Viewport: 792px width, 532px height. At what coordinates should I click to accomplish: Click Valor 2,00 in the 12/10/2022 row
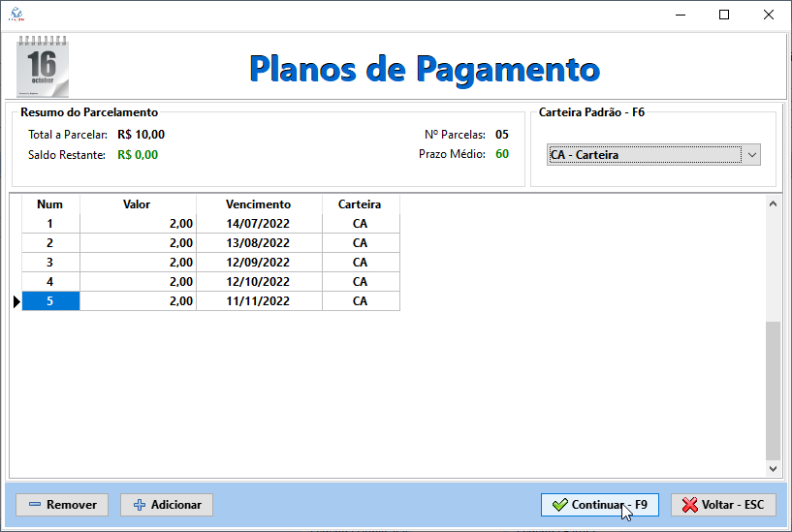click(x=138, y=282)
